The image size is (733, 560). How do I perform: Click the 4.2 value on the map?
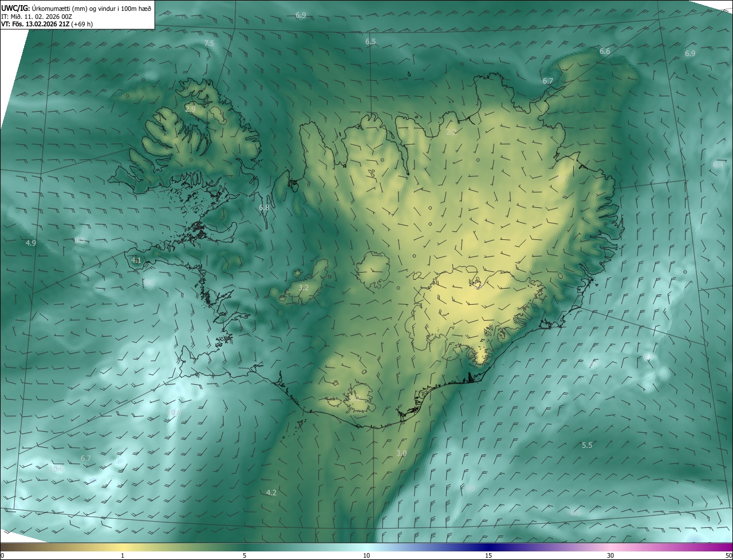271,492
